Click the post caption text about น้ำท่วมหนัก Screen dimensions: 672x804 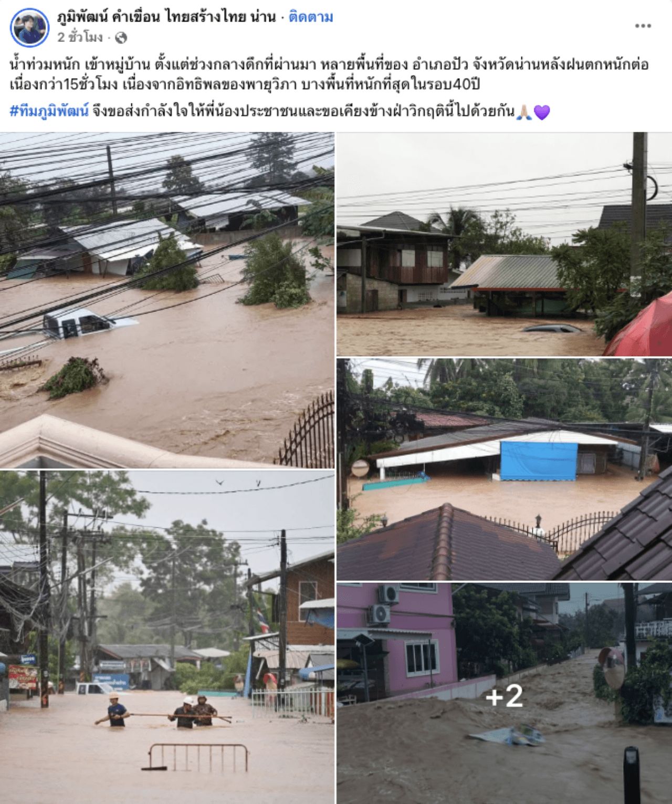tap(330, 74)
